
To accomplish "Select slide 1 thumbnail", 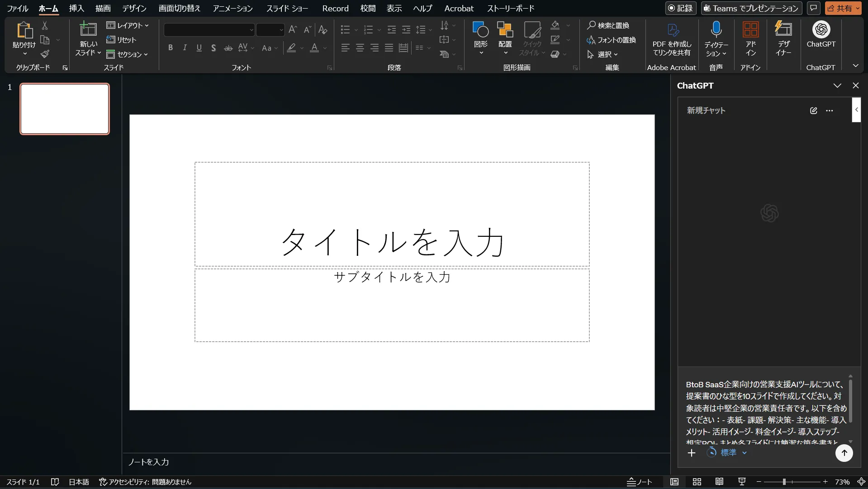I will (x=65, y=109).
